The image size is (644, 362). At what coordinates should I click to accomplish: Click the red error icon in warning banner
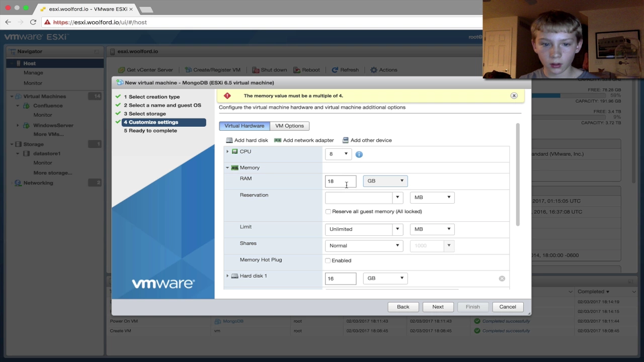(227, 96)
